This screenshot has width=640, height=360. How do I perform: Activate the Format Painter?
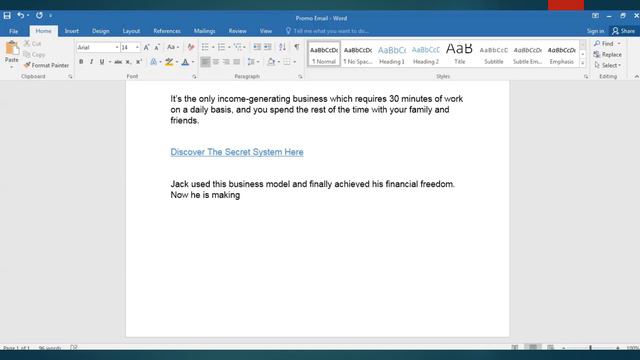click(46, 65)
